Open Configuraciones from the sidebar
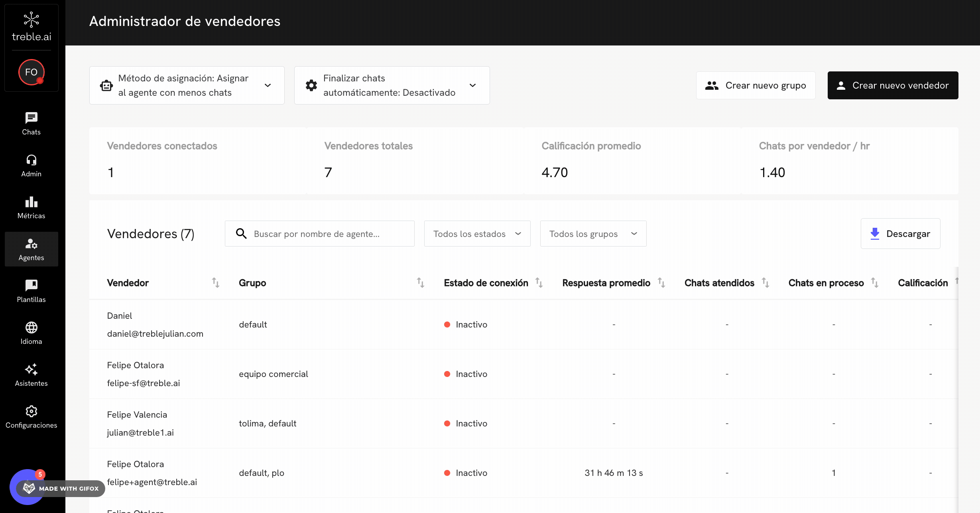This screenshot has height=513, width=980. tap(31, 416)
